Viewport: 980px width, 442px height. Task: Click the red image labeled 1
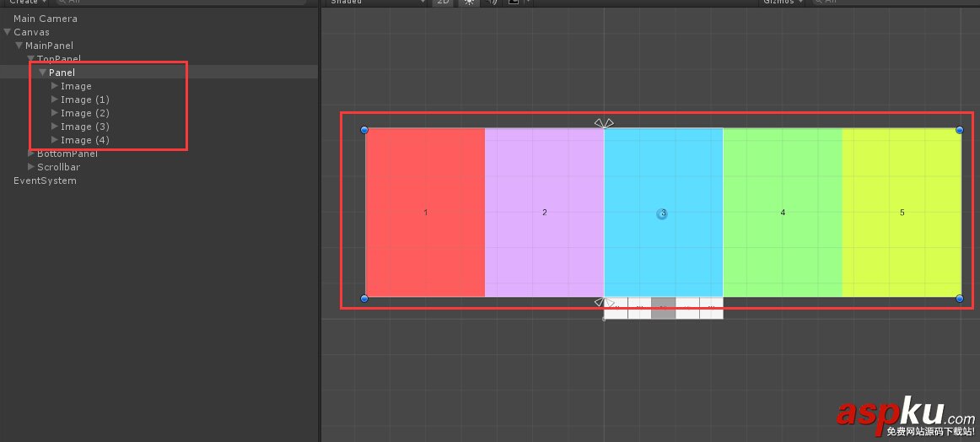pyautogui.click(x=425, y=213)
